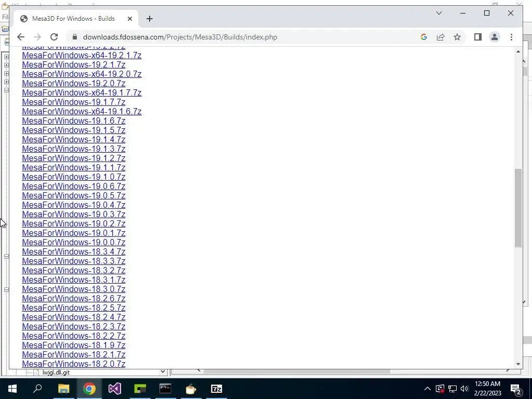532x399 pixels.
Task: Download MesaForWindows-19.2.1.7z
Action: click(74, 64)
